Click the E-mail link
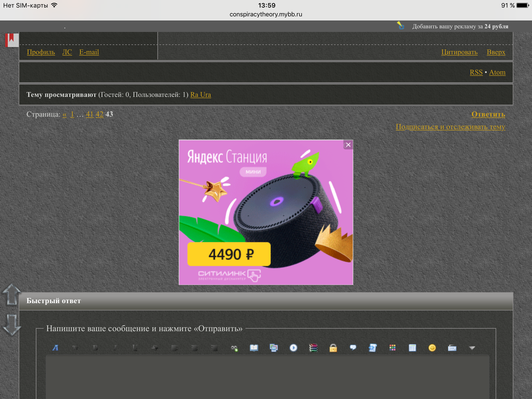 89,52
